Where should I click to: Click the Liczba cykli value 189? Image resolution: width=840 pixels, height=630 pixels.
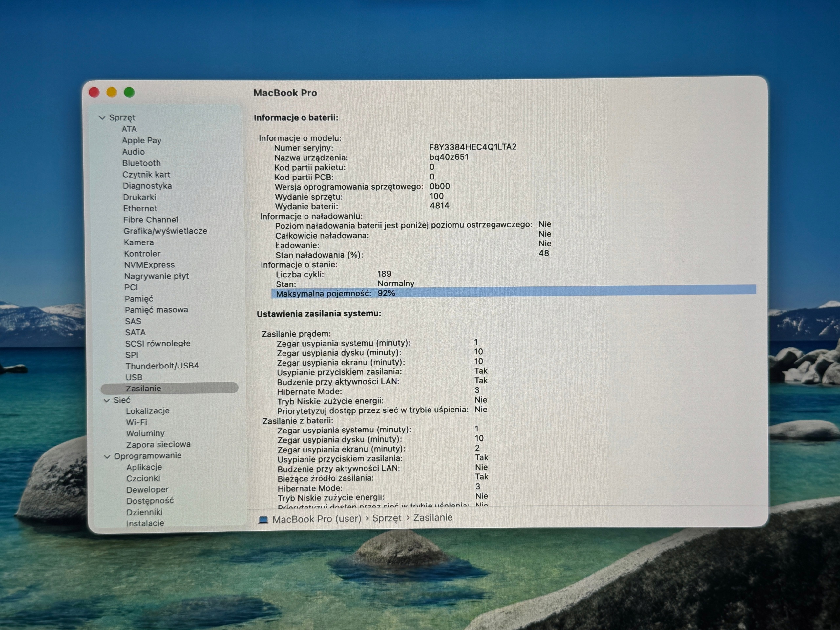click(384, 274)
